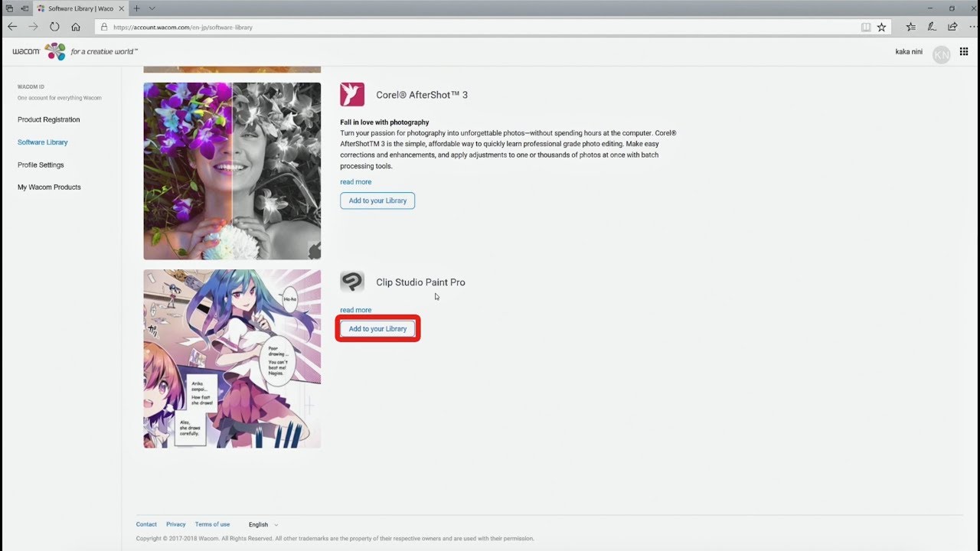The width and height of the screenshot is (980, 551).
Task: Share this page via share icon
Action: click(x=952, y=27)
